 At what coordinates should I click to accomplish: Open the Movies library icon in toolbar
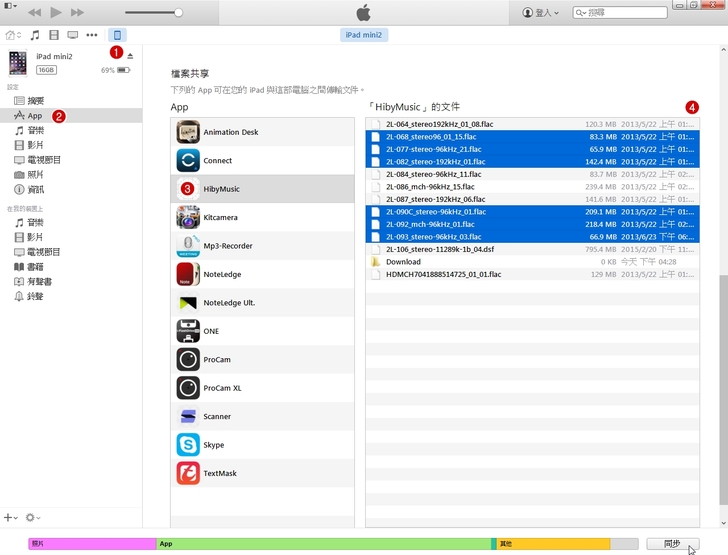coord(54,35)
